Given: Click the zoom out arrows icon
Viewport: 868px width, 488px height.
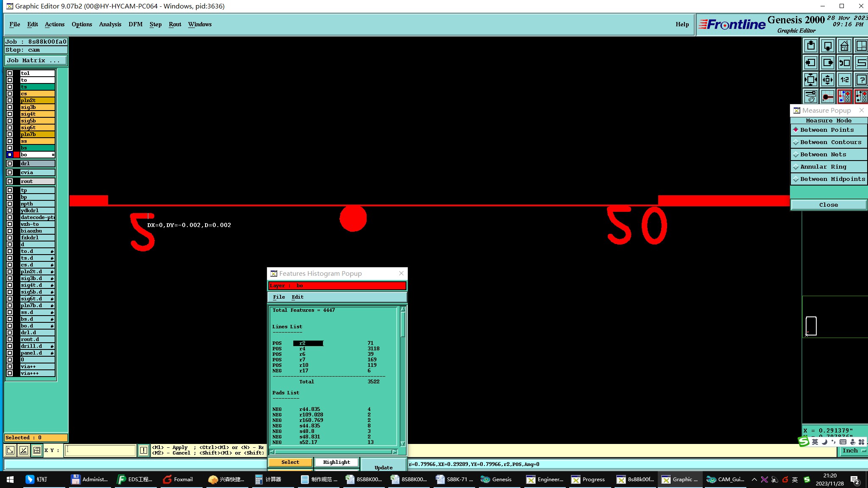Looking at the screenshot, I should 827,80.
